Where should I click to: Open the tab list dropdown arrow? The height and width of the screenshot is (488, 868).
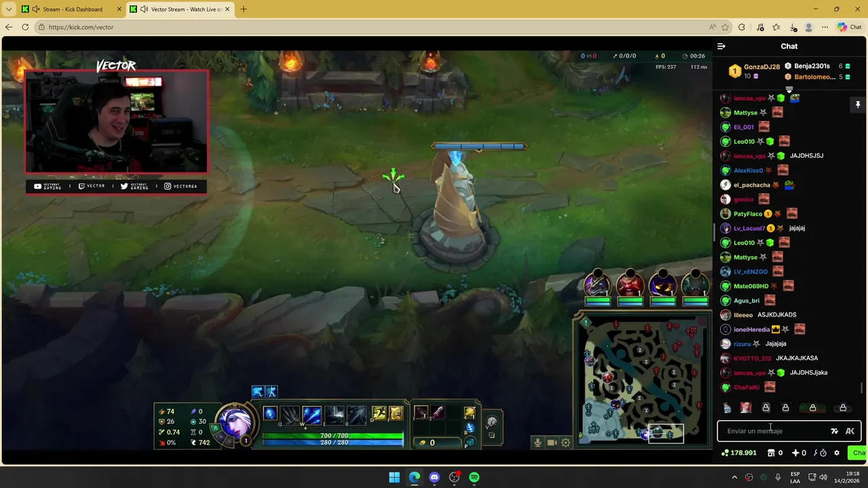[x=9, y=9]
